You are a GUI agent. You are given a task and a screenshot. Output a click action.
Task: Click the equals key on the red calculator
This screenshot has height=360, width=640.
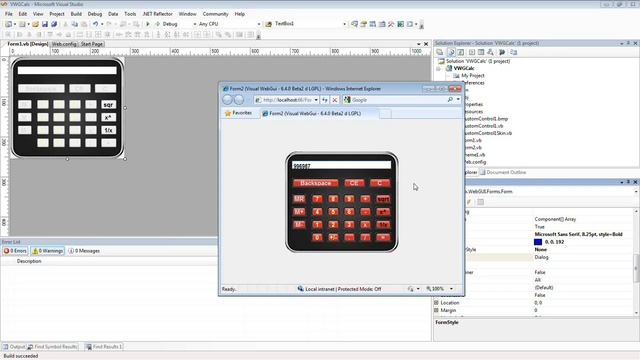point(383,238)
